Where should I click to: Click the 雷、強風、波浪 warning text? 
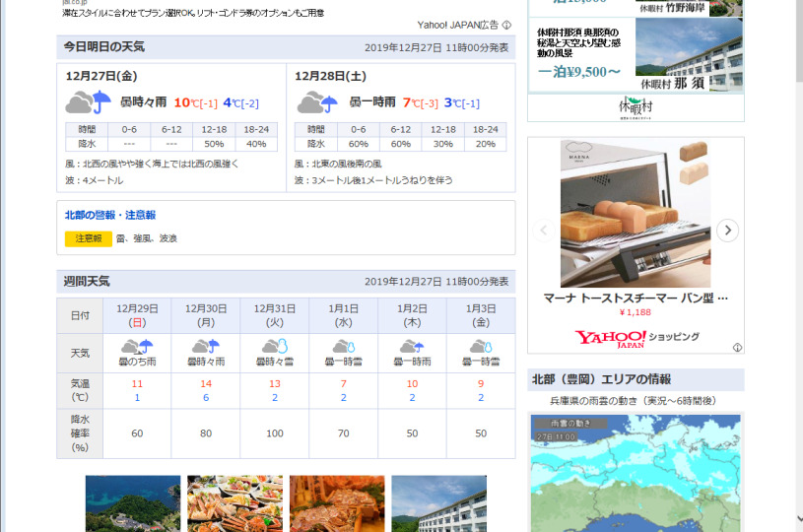[147, 238]
